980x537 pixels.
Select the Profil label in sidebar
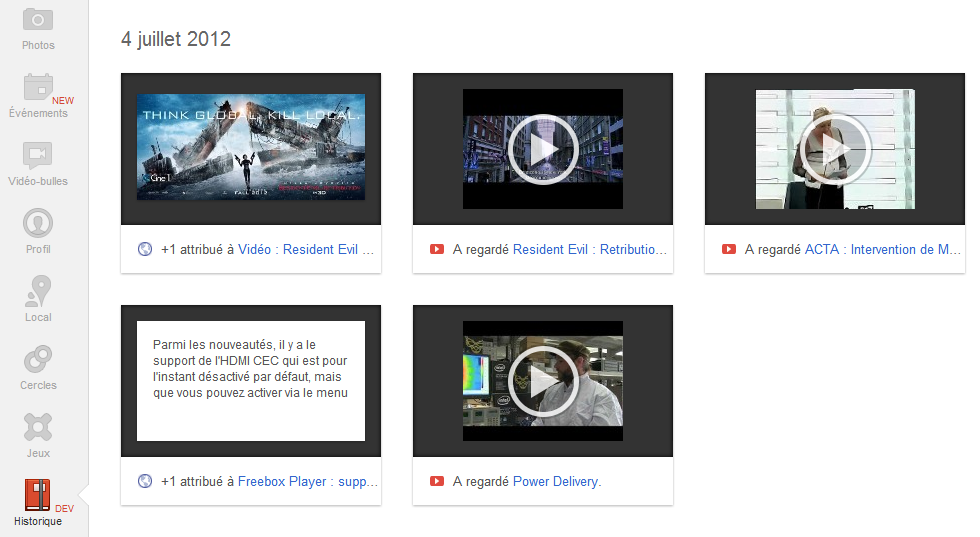point(38,249)
